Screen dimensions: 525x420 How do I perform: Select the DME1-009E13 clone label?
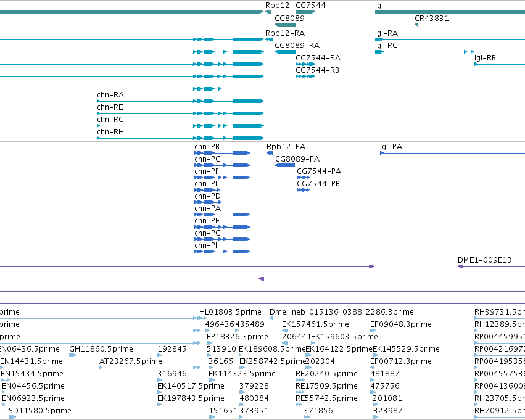tap(484, 260)
